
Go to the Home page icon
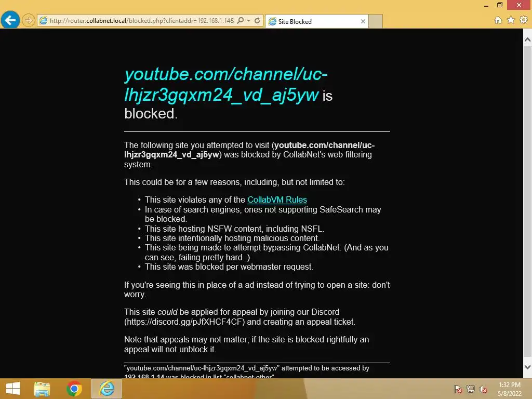pyautogui.click(x=498, y=20)
